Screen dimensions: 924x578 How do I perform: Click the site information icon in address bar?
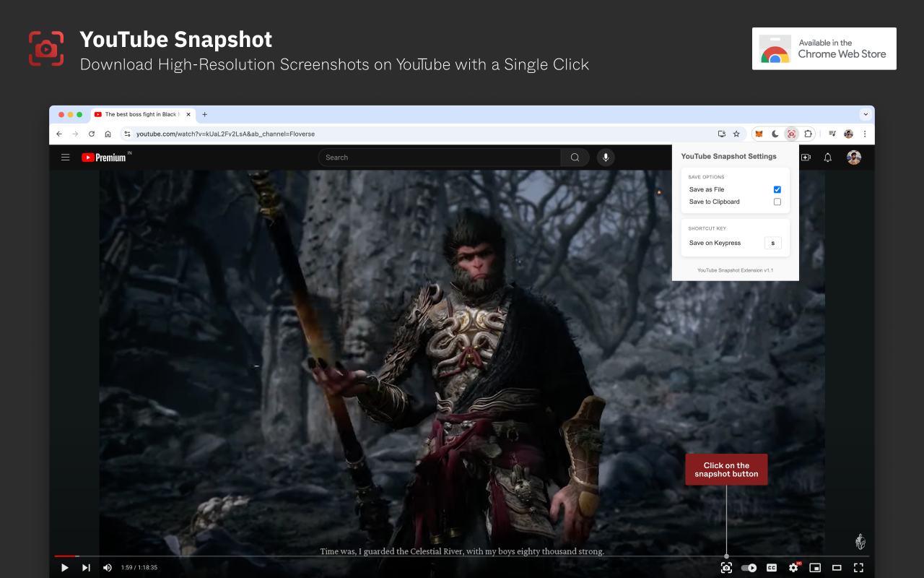127,134
